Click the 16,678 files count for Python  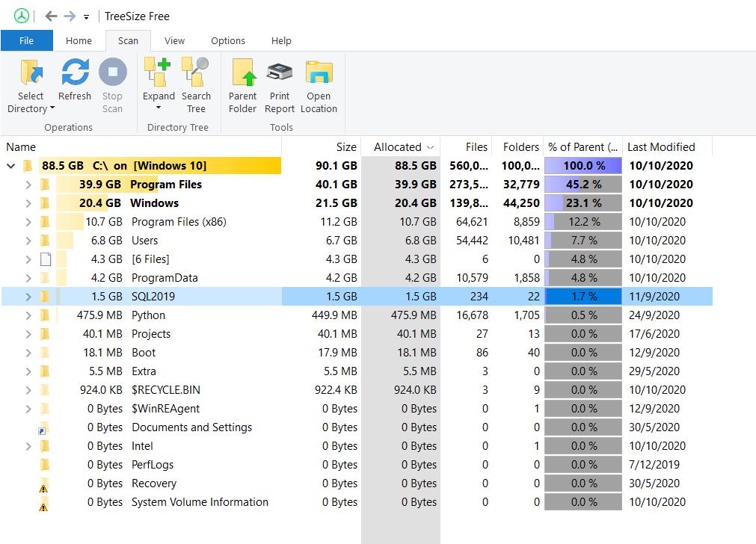tap(472, 315)
